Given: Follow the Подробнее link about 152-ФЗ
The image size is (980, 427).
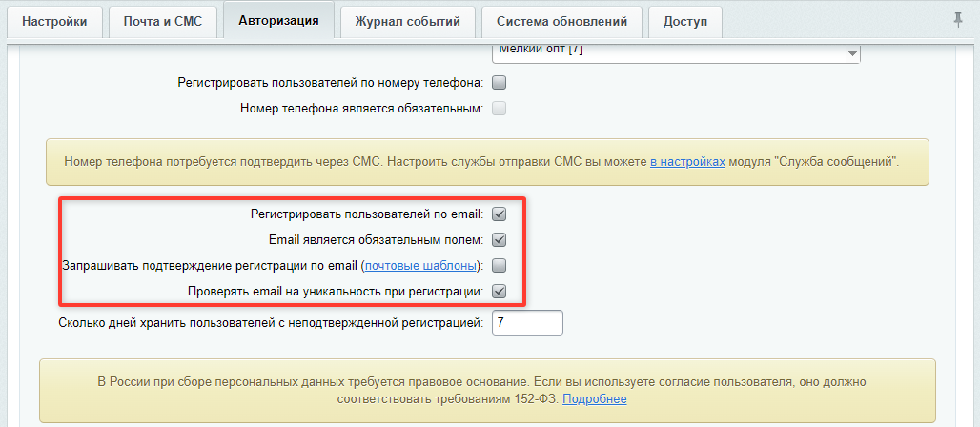Looking at the screenshot, I should coord(594,398).
